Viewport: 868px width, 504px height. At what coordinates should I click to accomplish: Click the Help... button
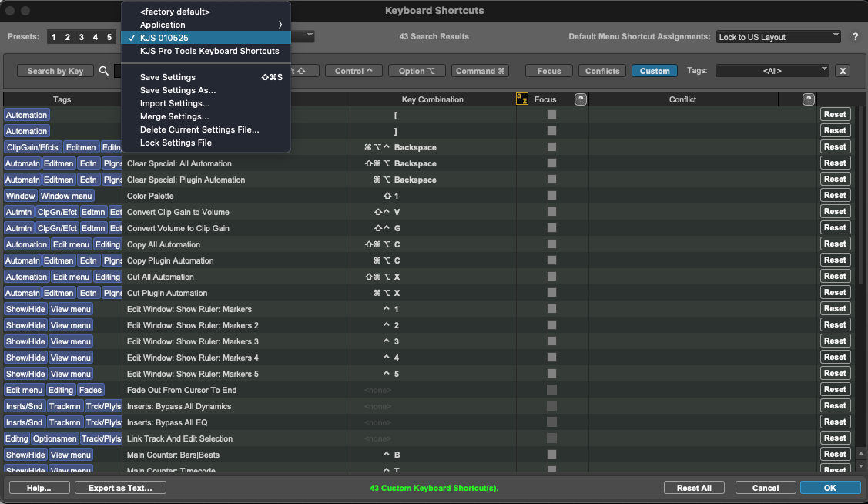click(39, 488)
